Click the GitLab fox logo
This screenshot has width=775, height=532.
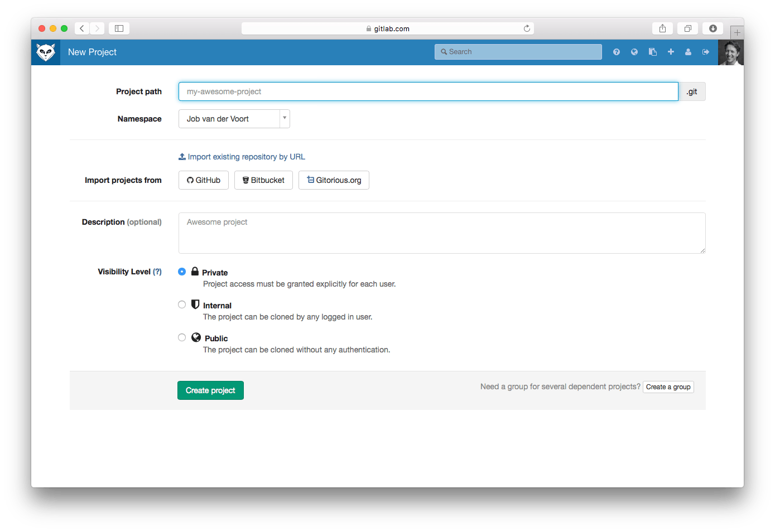[x=46, y=52]
